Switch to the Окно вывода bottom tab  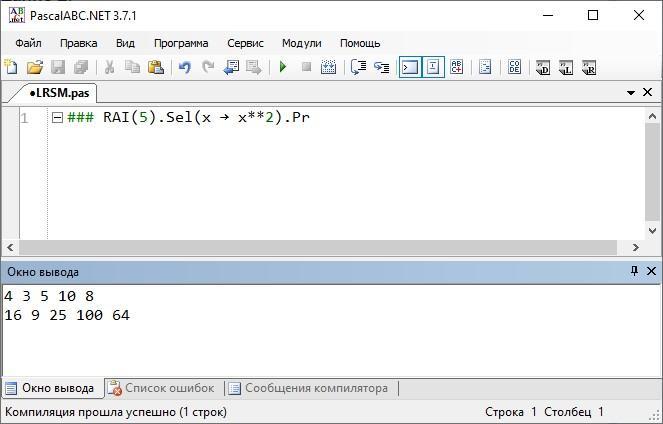(x=51, y=388)
